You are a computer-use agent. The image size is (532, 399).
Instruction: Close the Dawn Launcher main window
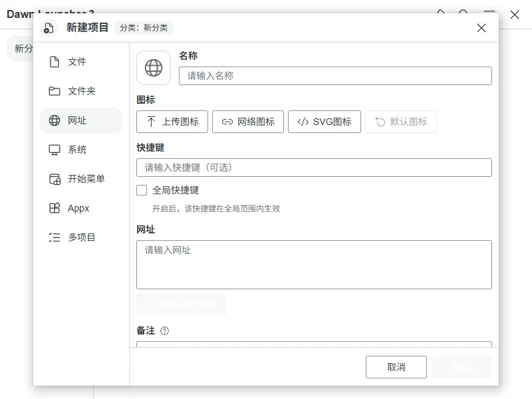point(515,15)
